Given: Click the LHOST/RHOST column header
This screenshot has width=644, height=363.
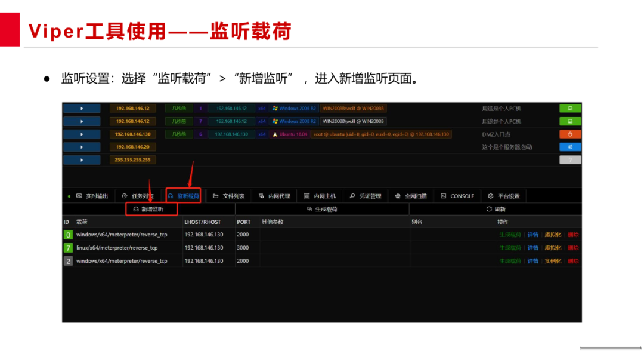Looking at the screenshot, I should coord(203,222).
